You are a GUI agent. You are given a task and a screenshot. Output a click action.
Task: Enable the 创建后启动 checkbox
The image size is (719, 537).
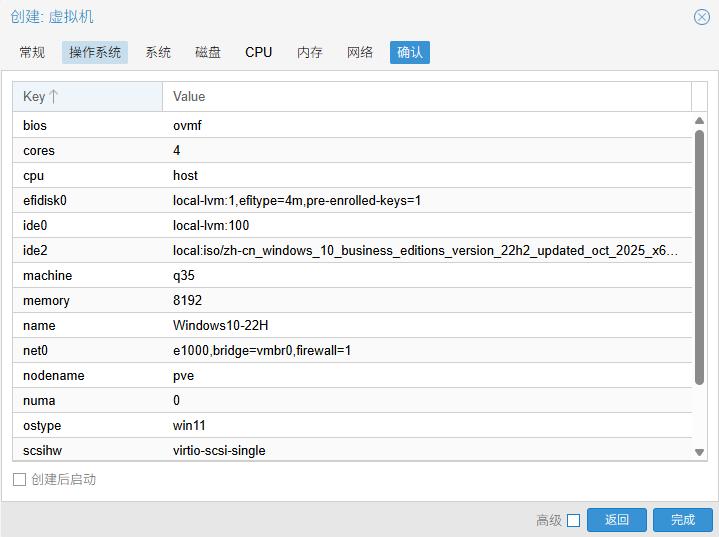click(19, 479)
